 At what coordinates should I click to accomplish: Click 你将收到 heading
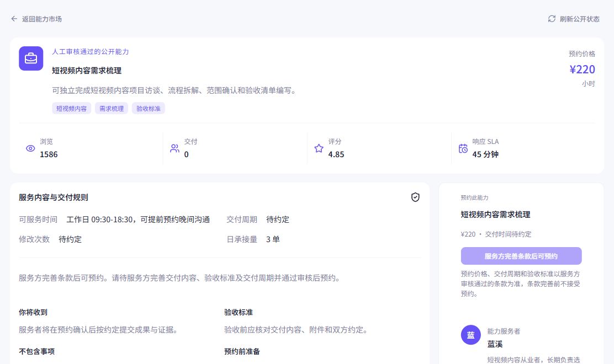(33, 312)
